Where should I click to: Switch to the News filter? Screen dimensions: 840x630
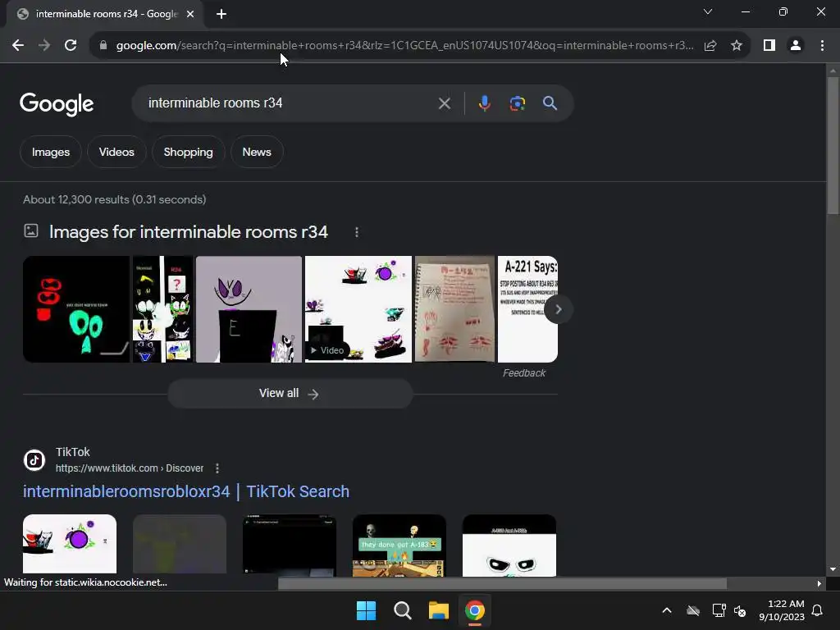pos(257,152)
